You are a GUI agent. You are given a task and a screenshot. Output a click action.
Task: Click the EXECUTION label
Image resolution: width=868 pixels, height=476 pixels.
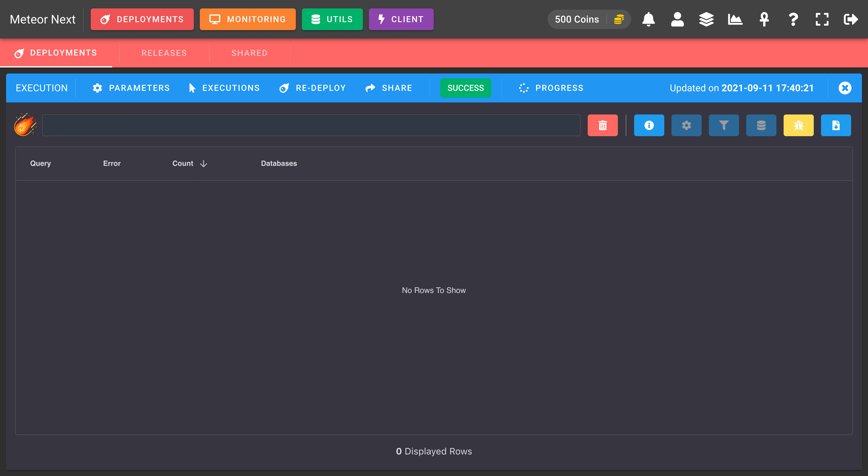(42, 88)
